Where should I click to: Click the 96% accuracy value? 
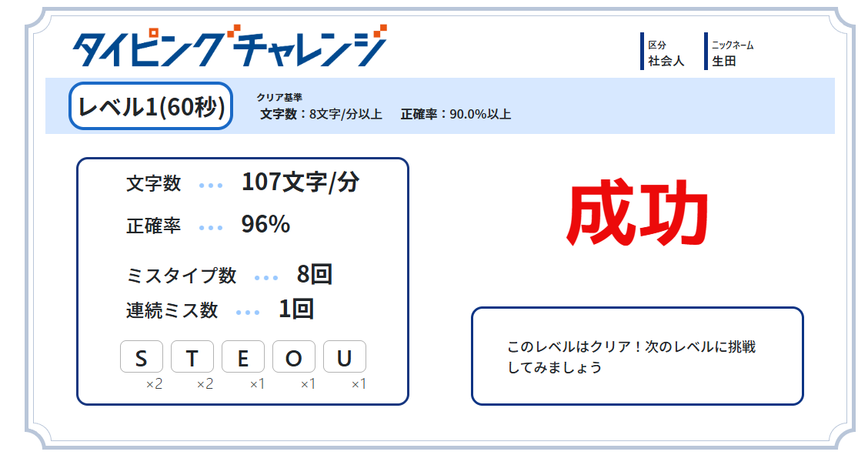[x=265, y=224]
